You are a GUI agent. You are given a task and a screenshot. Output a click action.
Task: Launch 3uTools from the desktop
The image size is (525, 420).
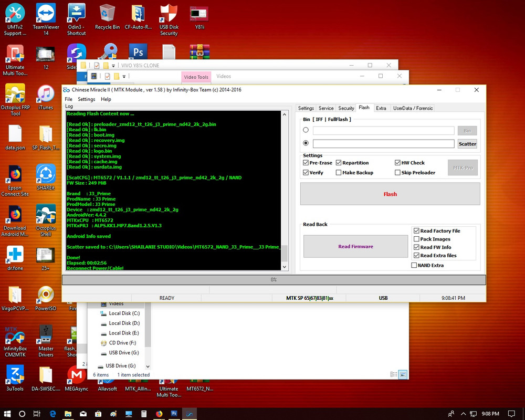(15, 375)
